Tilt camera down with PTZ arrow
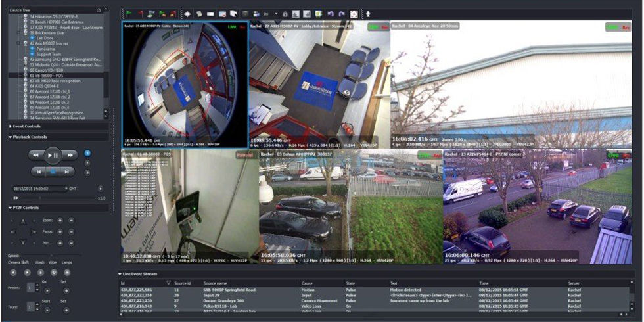Screen dimensions: 644x322 click(x=23, y=242)
